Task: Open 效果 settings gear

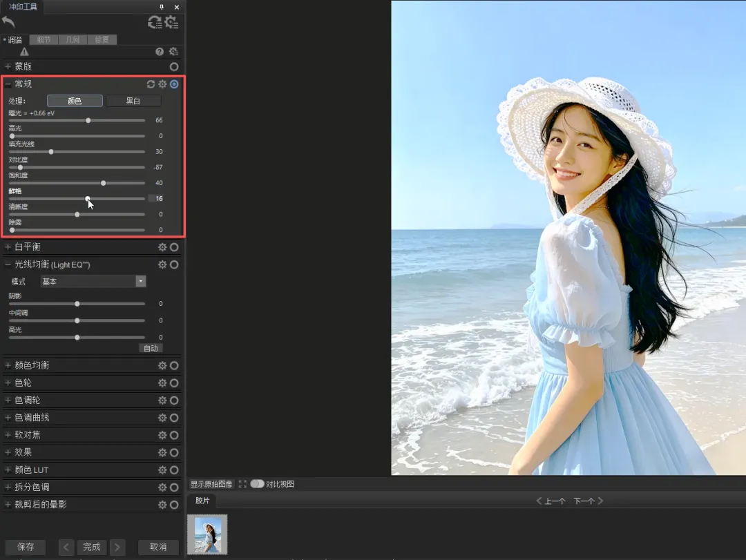Action: coord(162,452)
